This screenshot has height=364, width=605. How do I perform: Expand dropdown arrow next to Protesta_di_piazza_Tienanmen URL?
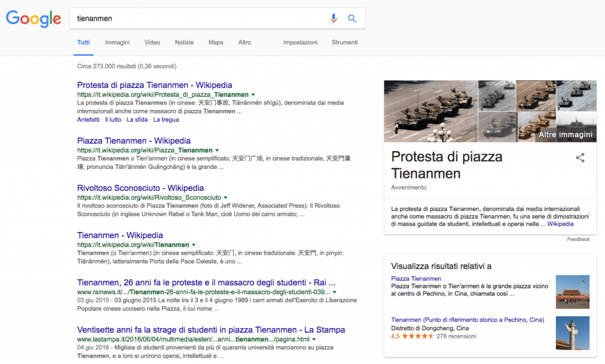click(x=253, y=95)
